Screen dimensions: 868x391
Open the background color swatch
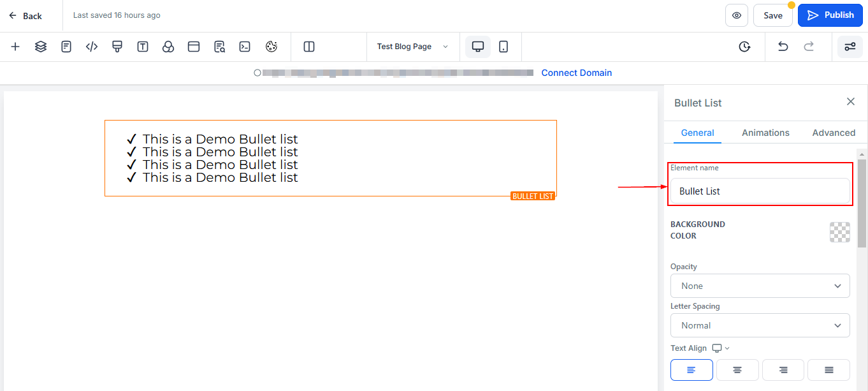[x=839, y=232]
